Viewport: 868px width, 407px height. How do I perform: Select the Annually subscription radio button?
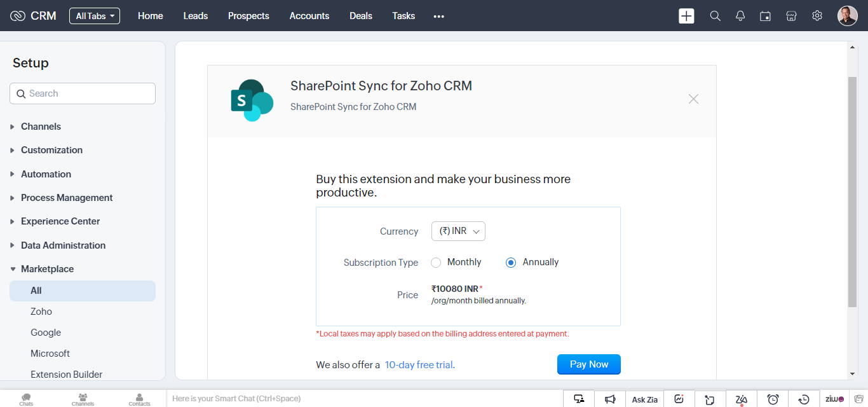click(511, 263)
